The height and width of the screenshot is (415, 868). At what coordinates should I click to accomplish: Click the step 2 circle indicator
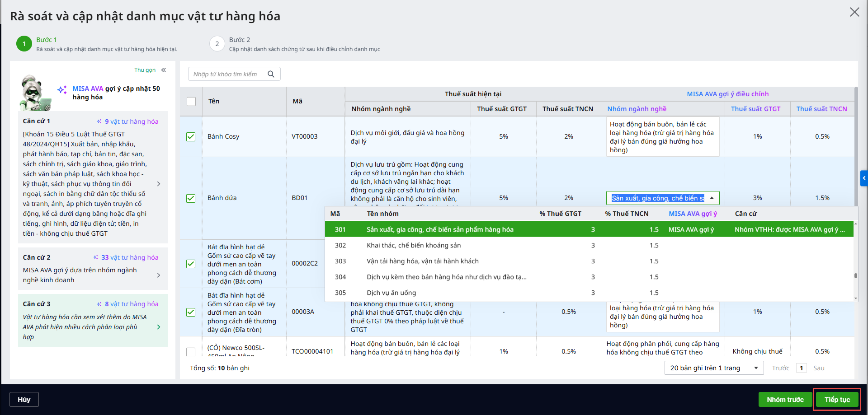point(217,44)
